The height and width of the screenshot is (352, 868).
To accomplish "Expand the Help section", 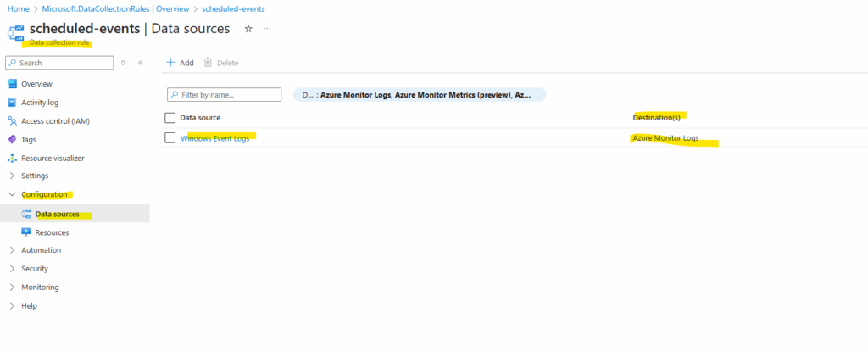I will click(x=12, y=306).
